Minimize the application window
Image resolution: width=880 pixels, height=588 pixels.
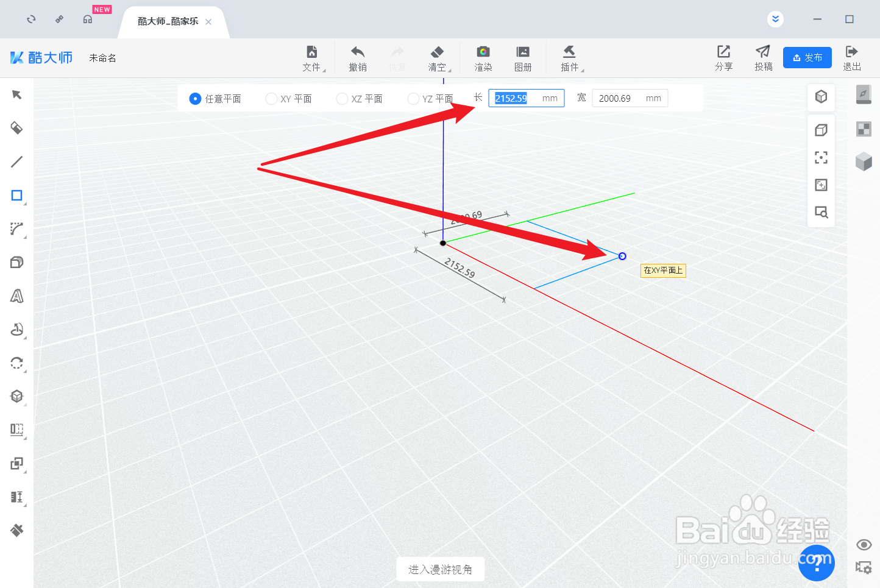817,19
